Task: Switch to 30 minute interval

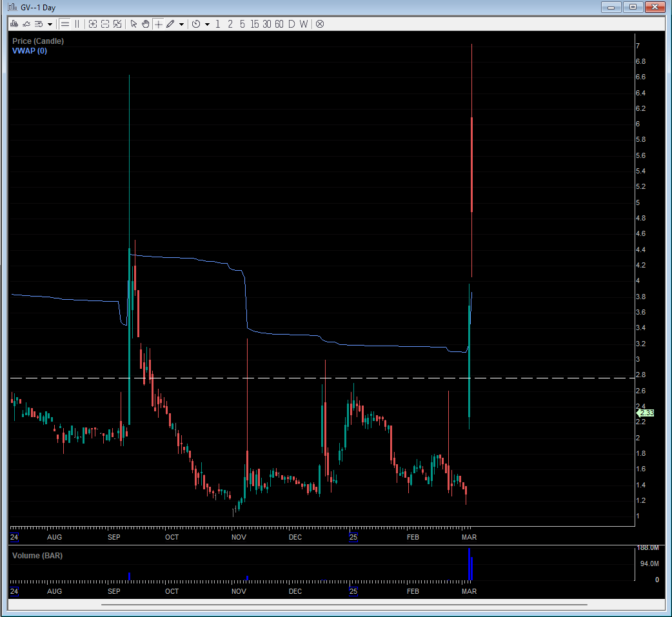Action: [x=267, y=24]
